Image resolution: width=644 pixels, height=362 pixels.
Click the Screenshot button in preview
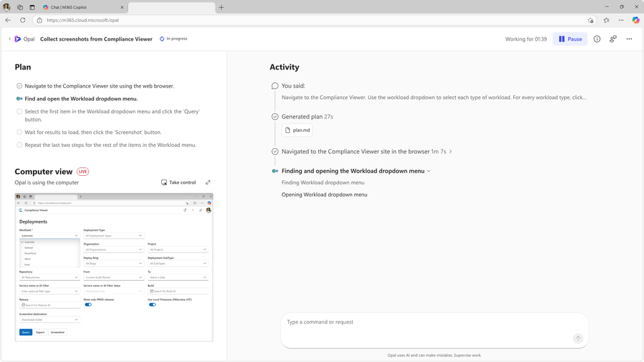tap(57, 332)
